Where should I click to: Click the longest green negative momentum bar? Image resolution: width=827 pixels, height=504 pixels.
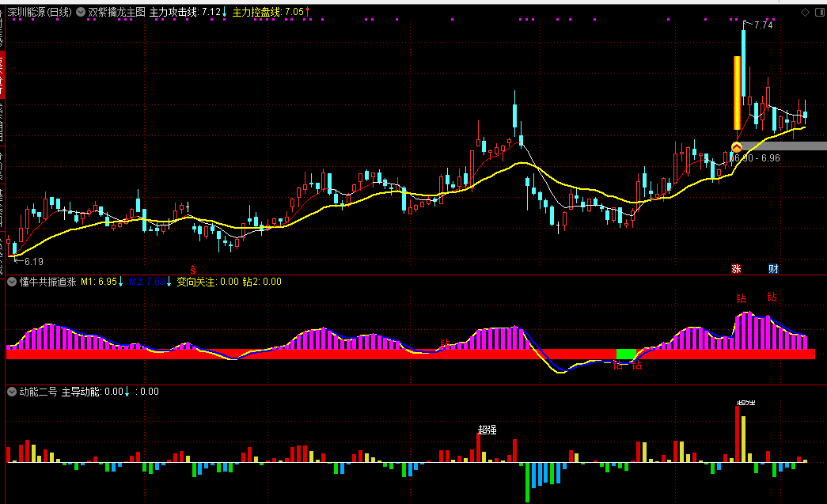527,483
